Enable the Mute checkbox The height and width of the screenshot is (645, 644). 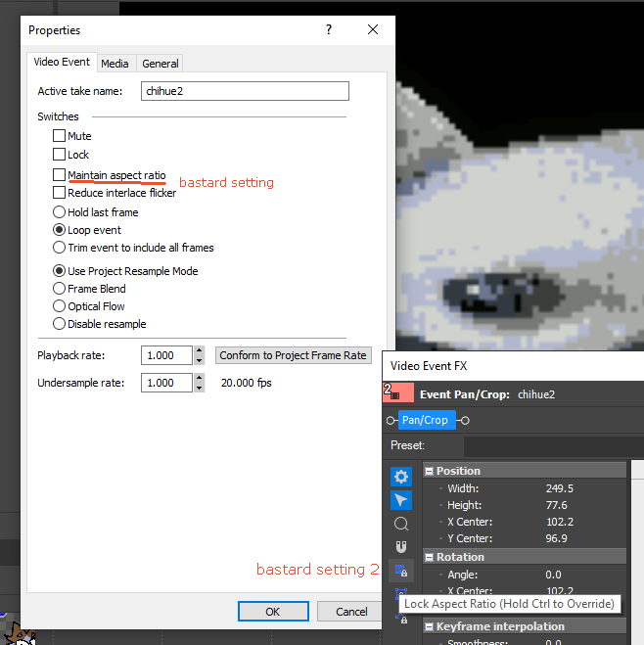pyautogui.click(x=60, y=137)
